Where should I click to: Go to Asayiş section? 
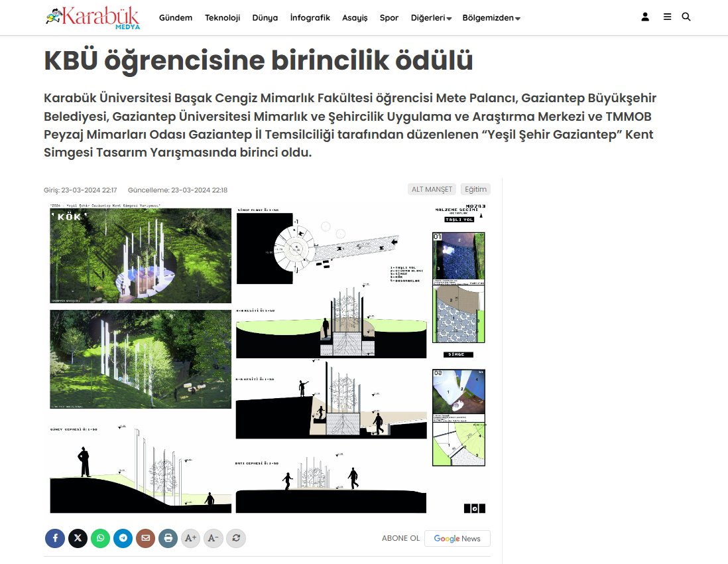(355, 18)
